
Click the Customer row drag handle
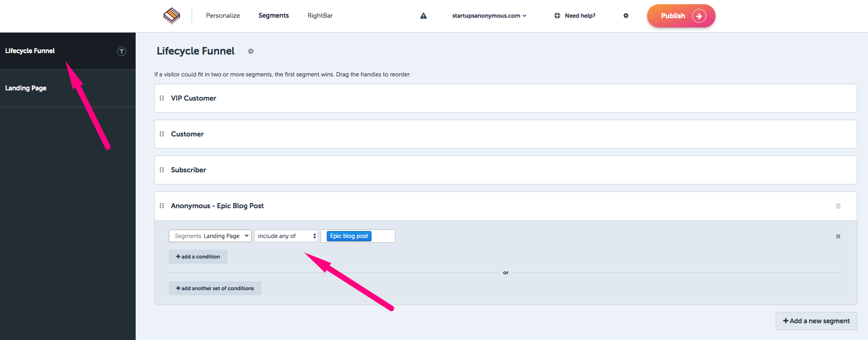pos(162,134)
